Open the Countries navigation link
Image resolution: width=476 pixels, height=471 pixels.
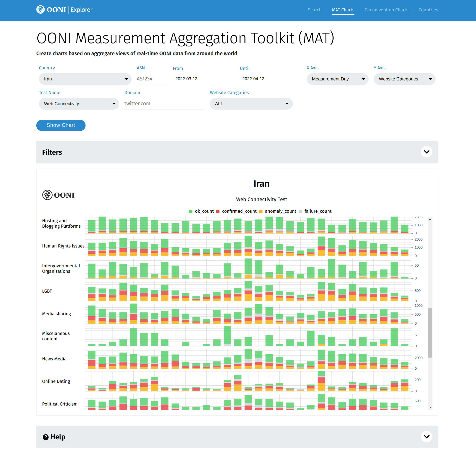[428, 10]
